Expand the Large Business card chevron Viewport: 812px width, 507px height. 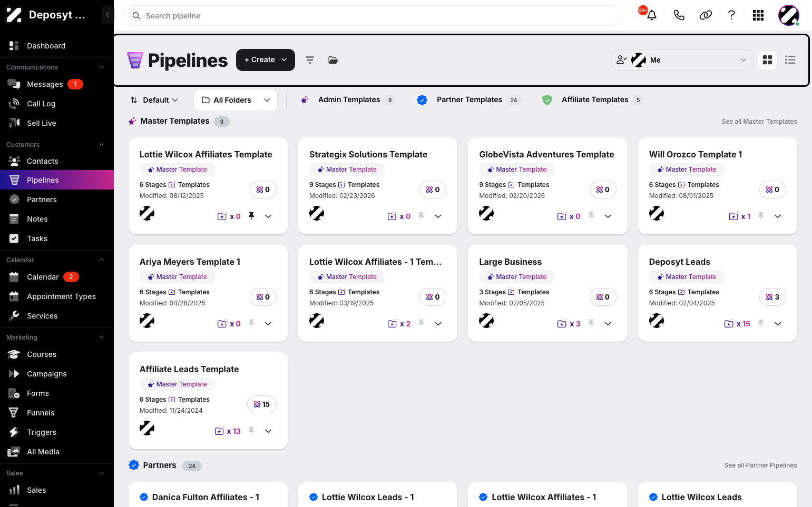tap(608, 323)
